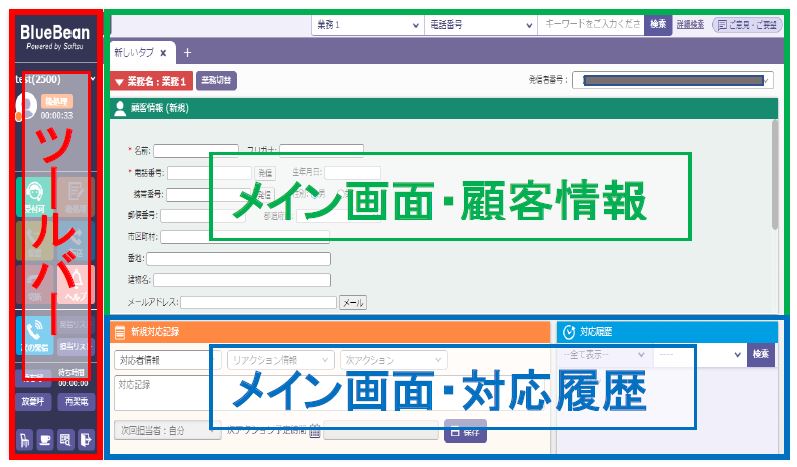Click the customer info vertical scrollbar
The height and width of the screenshot is (467, 797).
click(774, 180)
